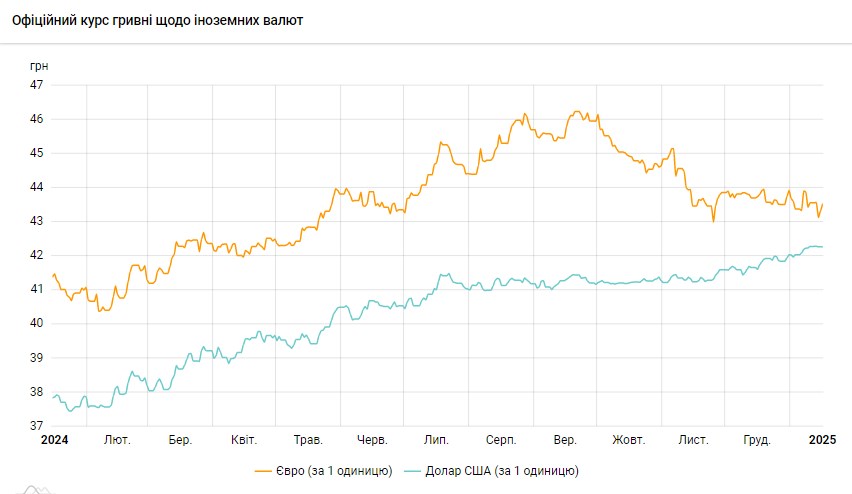Click the Лип. month label

pyautogui.click(x=436, y=440)
